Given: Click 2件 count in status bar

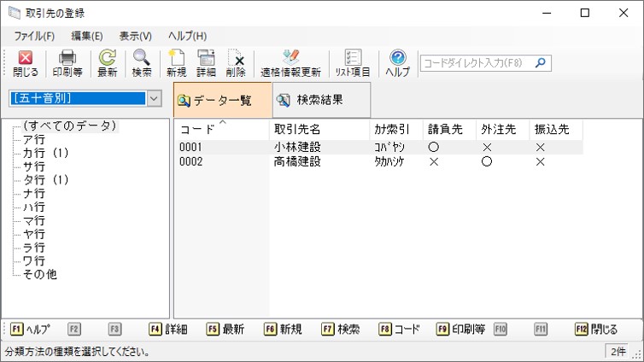Looking at the screenshot, I should [x=618, y=352].
